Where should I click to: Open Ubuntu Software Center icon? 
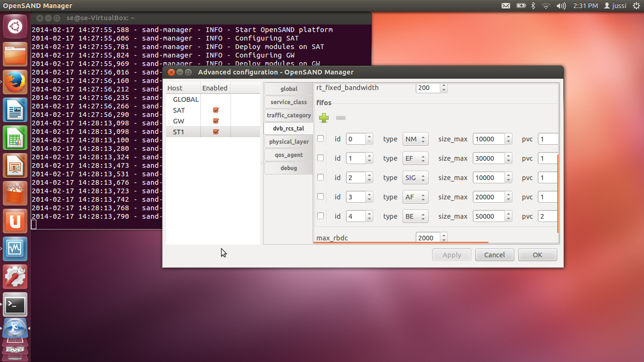(x=15, y=193)
